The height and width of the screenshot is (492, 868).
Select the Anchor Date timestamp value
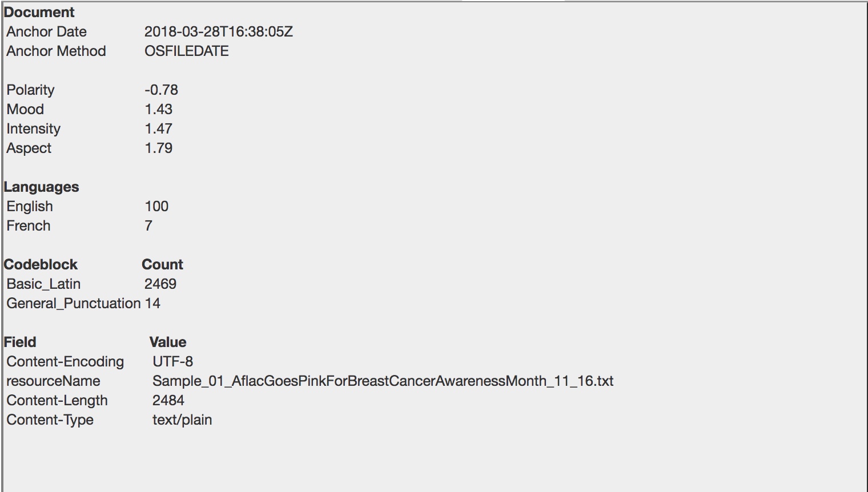tap(218, 31)
